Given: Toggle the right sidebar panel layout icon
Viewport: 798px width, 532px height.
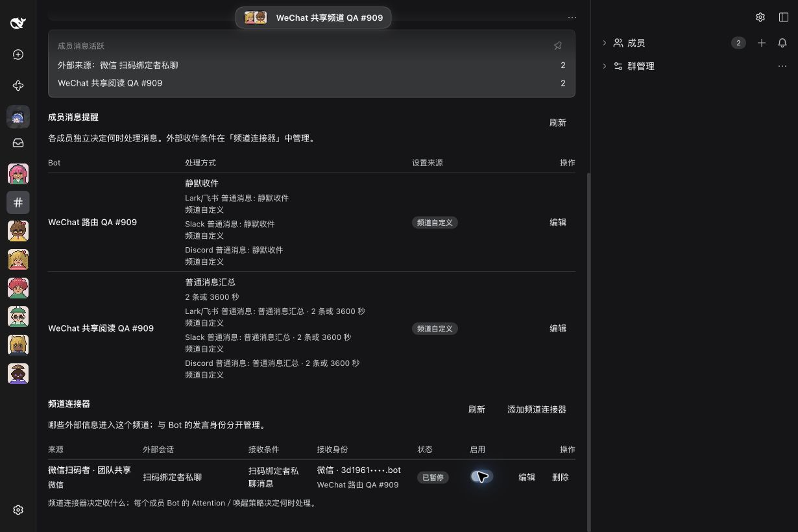Looking at the screenshot, I should (x=784, y=18).
